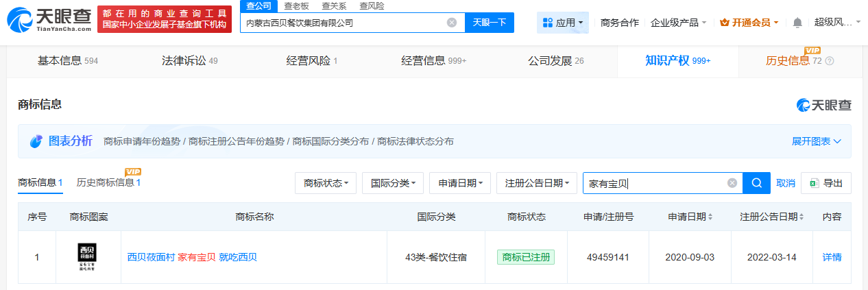Open the 国际分类 filter dropdown

392,183
